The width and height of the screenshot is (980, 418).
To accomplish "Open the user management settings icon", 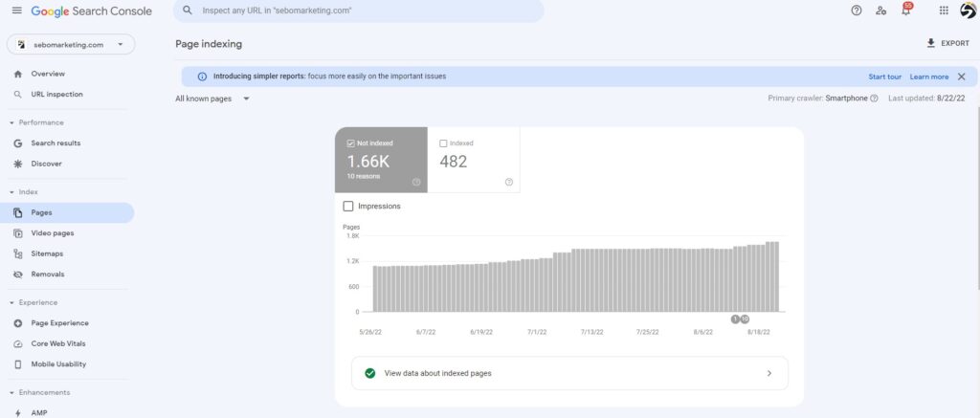I will pyautogui.click(x=880, y=11).
